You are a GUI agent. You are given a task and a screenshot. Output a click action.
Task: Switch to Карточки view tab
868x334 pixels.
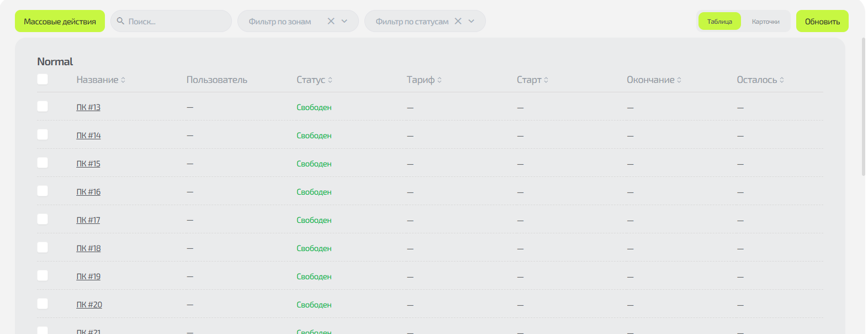765,22
